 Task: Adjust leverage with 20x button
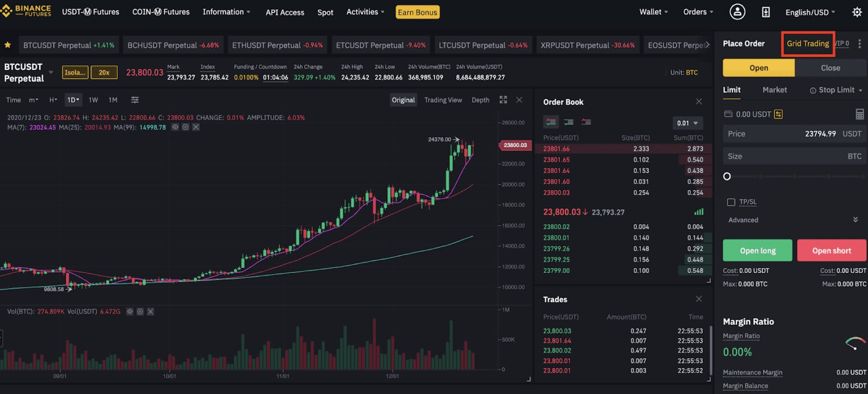104,72
